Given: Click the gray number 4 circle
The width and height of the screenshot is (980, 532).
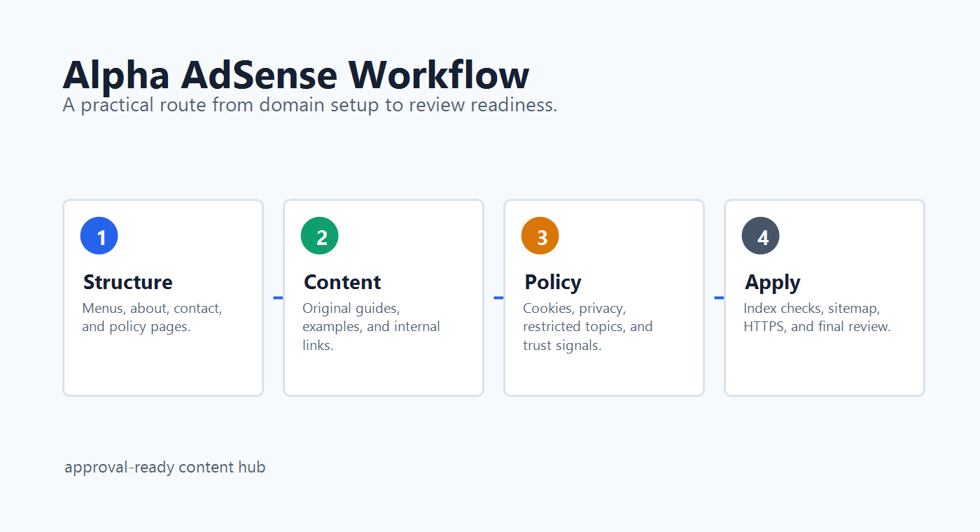Looking at the screenshot, I should (761, 236).
